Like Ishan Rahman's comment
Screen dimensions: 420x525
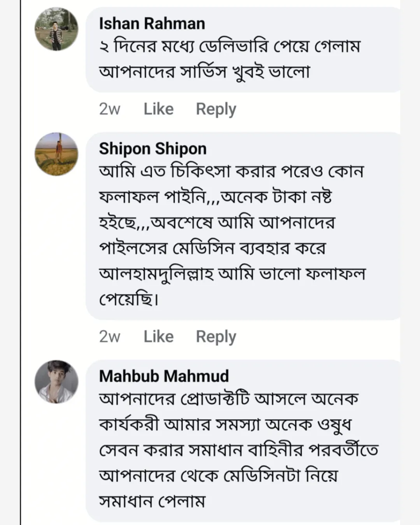point(158,109)
